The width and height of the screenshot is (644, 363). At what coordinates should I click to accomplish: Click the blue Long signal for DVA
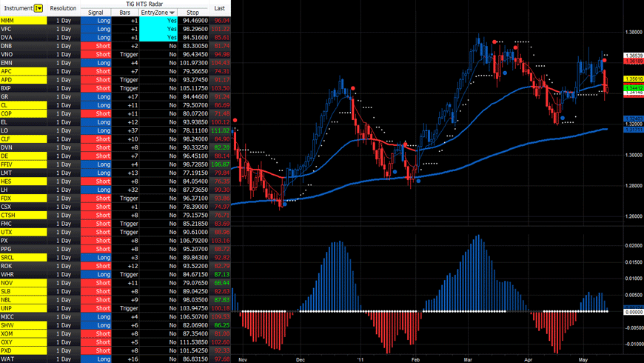click(95, 37)
